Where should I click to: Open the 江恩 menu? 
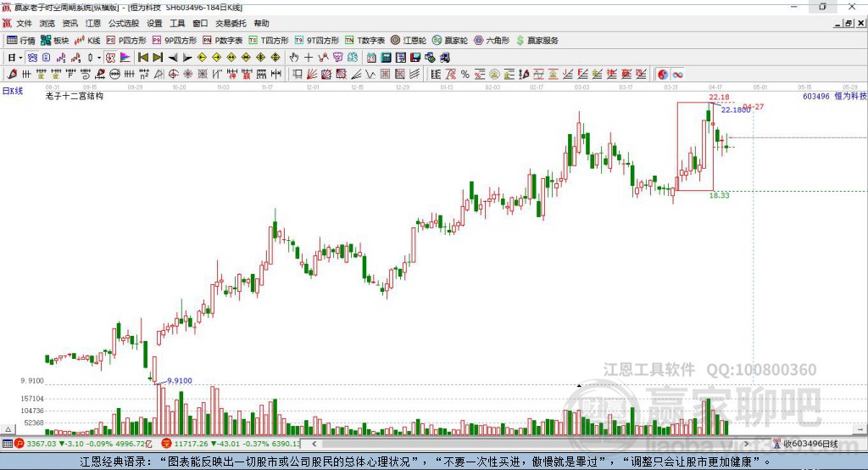click(x=93, y=23)
